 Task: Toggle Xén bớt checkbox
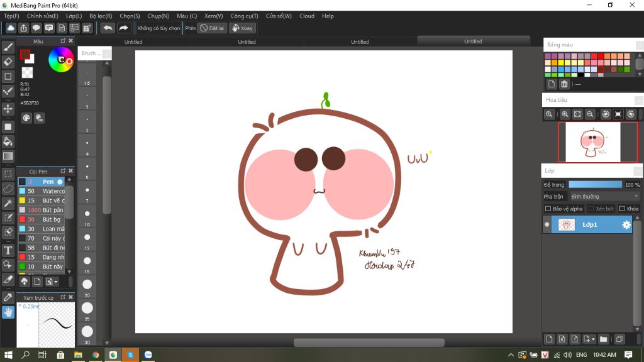pos(591,209)
